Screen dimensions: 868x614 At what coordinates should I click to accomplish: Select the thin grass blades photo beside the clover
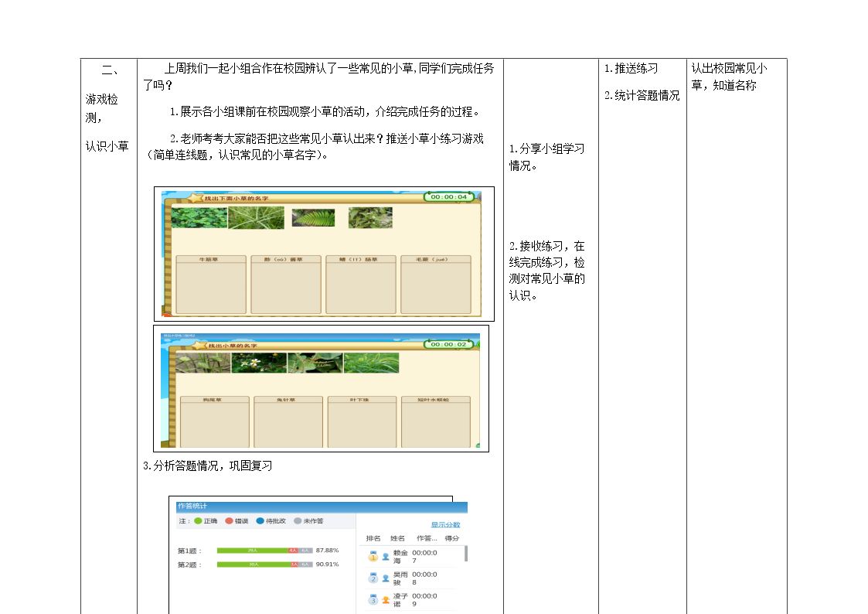pos(256,217)
